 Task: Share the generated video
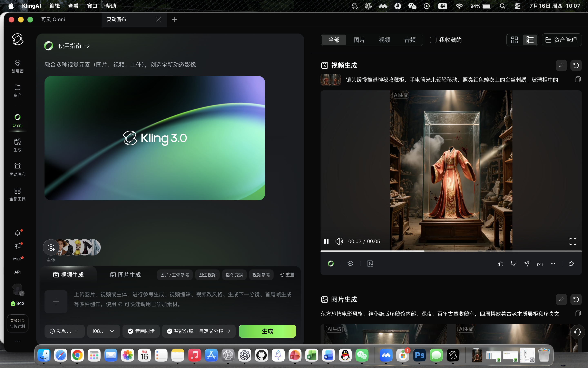[527, 264]
